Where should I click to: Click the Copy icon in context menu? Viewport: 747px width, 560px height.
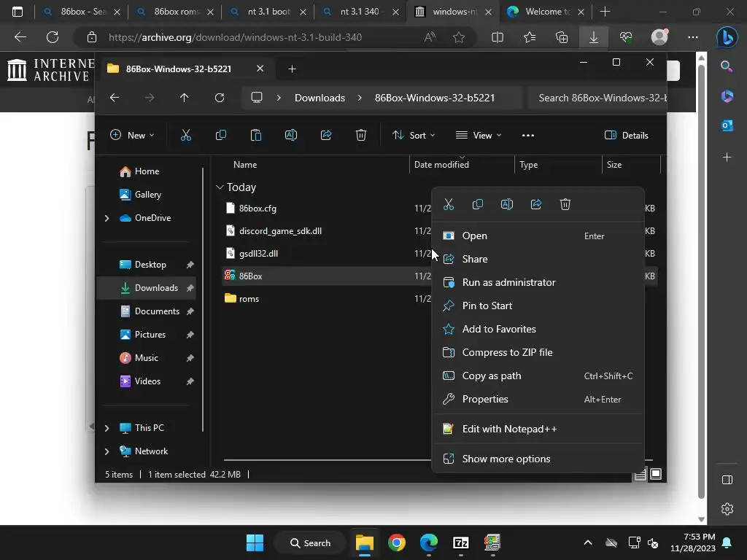coord(477,204)
